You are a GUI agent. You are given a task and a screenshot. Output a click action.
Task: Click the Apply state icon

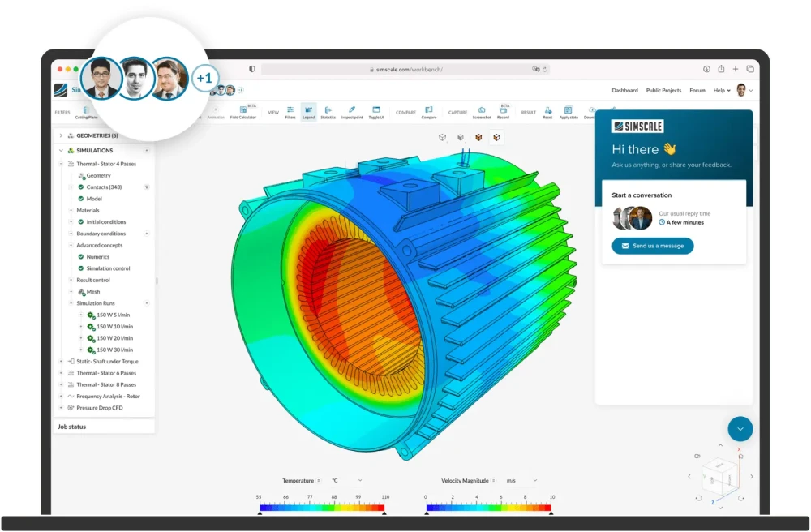coord(569,109)
